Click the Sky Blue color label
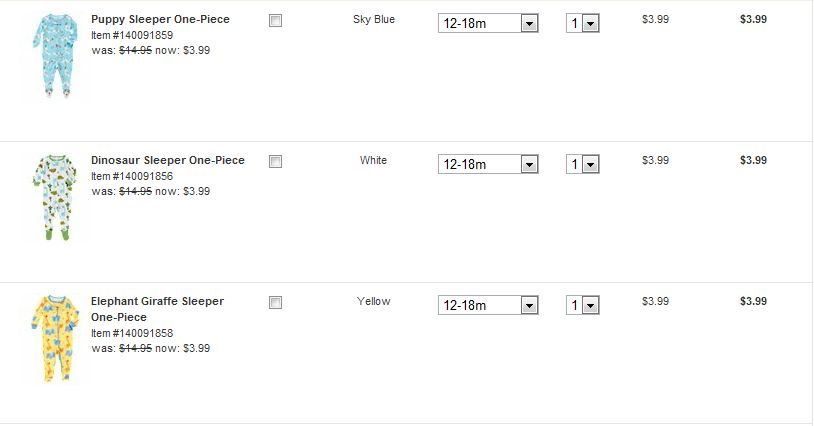The height and width of the screenshot is (426, 814). [x=374, y=19]
